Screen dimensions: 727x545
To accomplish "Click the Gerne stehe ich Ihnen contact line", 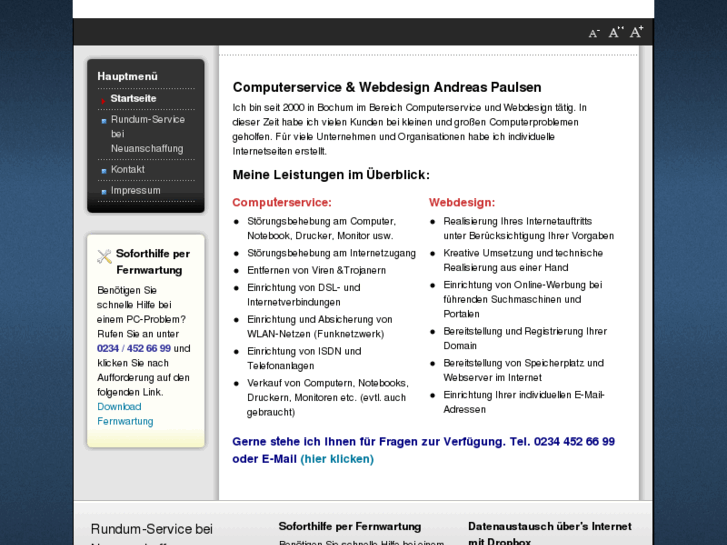I will pyautogui.click(x=423, y=450).
